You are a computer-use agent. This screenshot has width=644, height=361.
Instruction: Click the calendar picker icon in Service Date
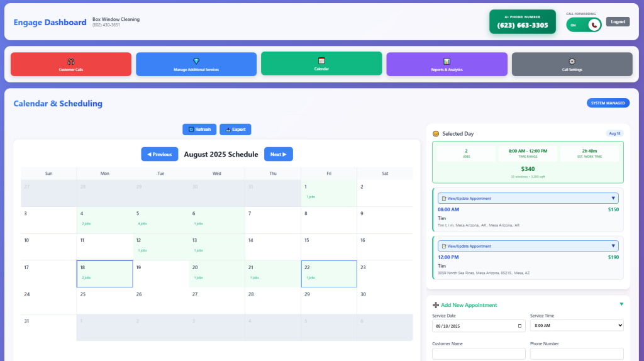(x=519, y=326)
